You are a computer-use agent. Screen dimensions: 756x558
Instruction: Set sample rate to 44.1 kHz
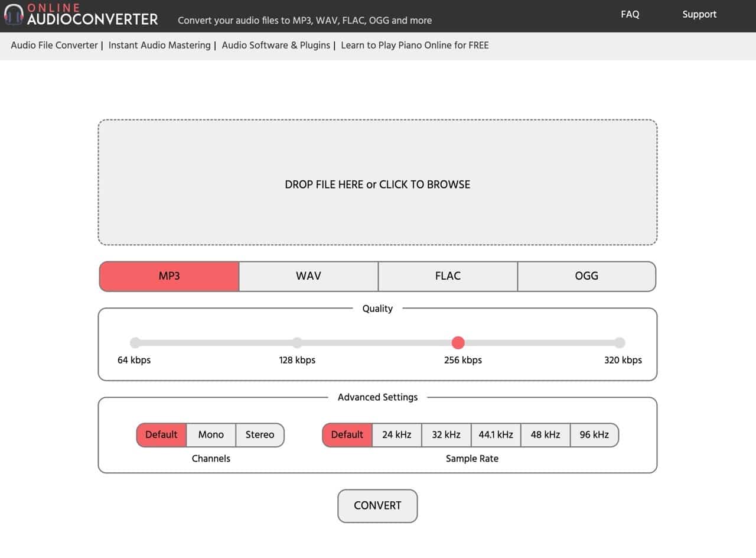point(496,434)
